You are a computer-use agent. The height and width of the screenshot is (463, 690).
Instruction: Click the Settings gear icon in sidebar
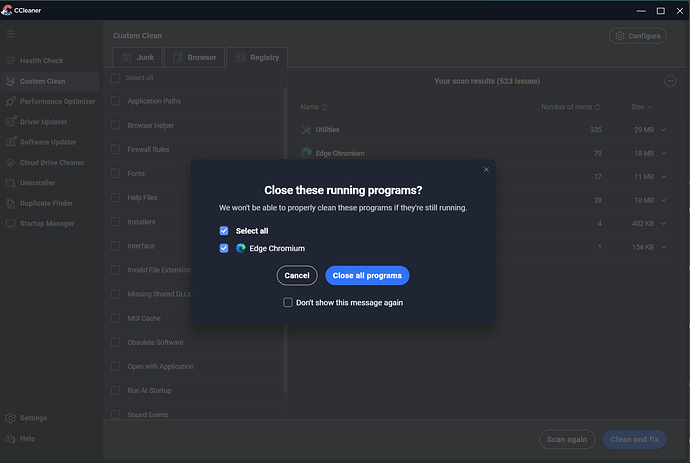click(x=11, y=418)
